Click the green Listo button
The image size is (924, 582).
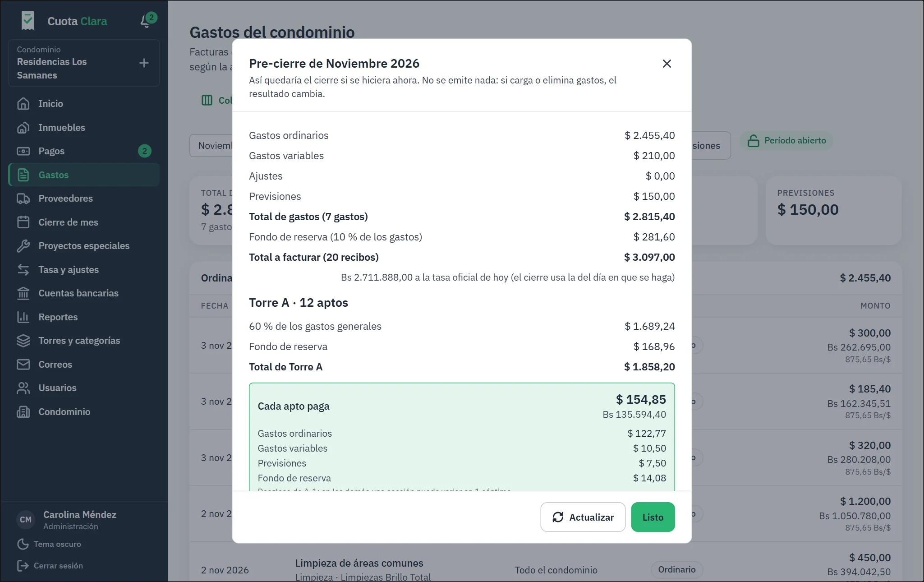pyautogui.click(x=653, y=517)
